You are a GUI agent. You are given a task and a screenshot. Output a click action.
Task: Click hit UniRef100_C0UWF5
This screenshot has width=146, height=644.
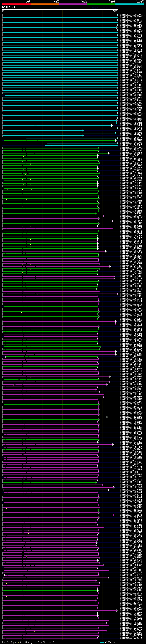point(131,153)
